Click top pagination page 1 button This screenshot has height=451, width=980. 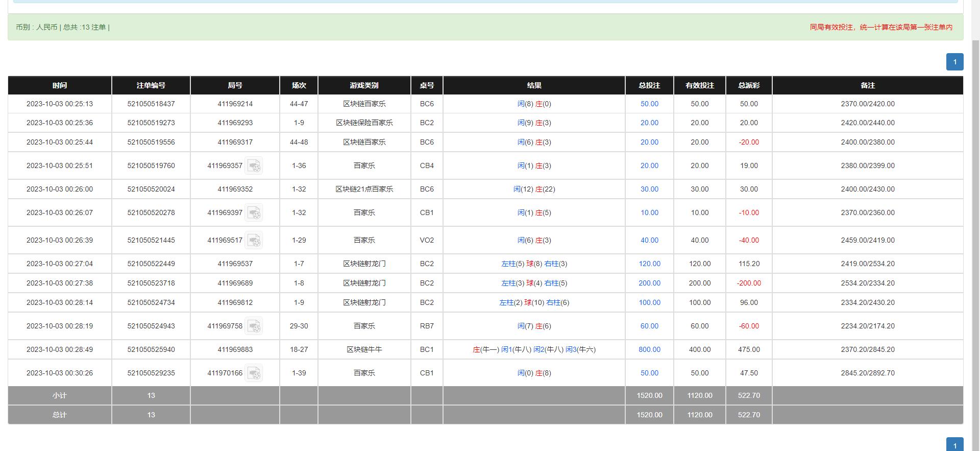(x=954, y=62)
